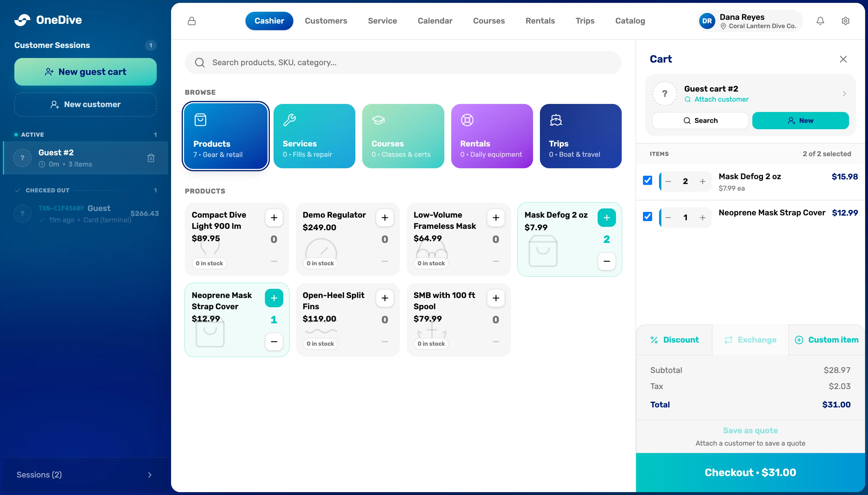This screenshot has height=495, width=868.
Task: Open the notifications bell
Action: [820, 21]
